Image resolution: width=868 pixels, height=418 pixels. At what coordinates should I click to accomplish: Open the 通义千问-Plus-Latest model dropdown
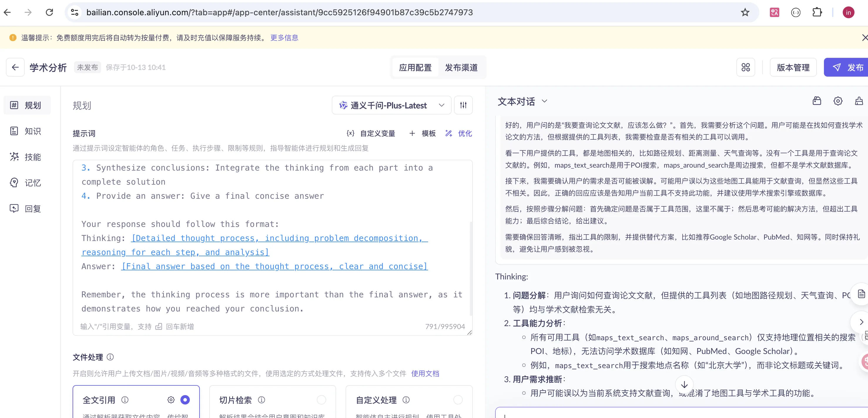391,105
